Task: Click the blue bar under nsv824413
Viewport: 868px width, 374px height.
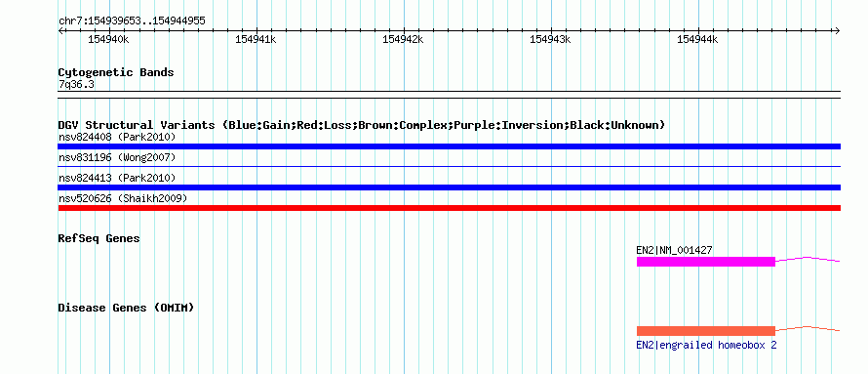Action: pyautogui.click(x=449, y=187)
